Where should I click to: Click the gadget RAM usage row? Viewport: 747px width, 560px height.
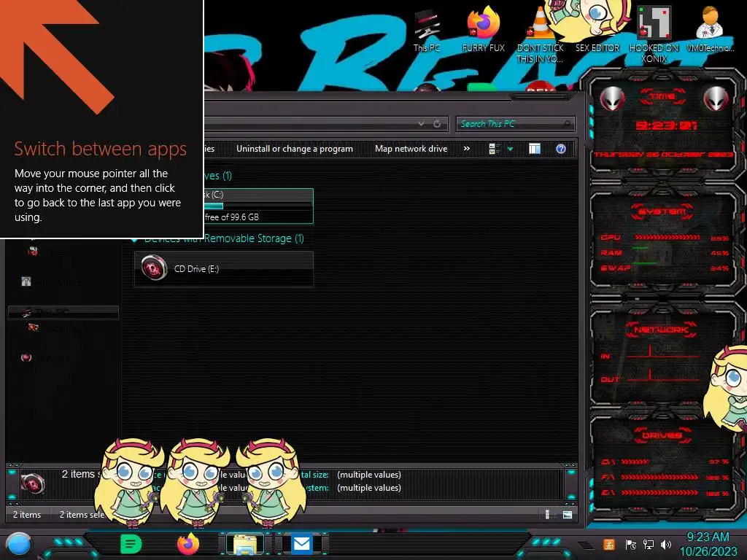click(664, 253)
